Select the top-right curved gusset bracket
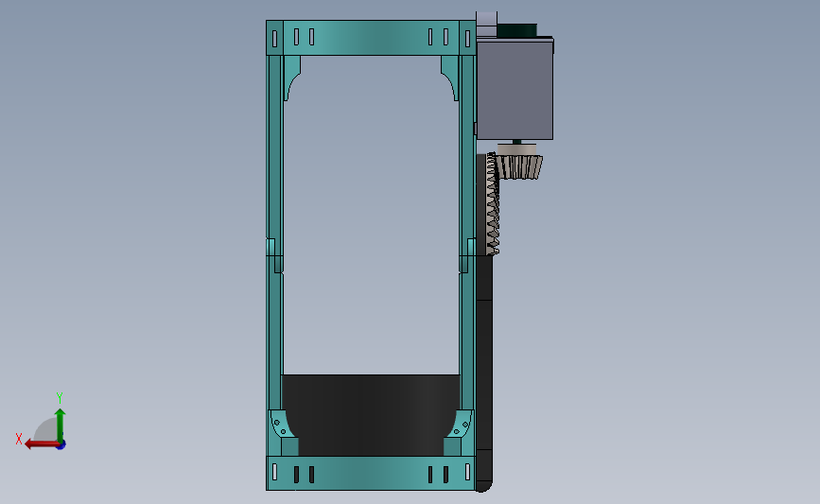Viewport: 820px width, 504px height. (450, 78)
